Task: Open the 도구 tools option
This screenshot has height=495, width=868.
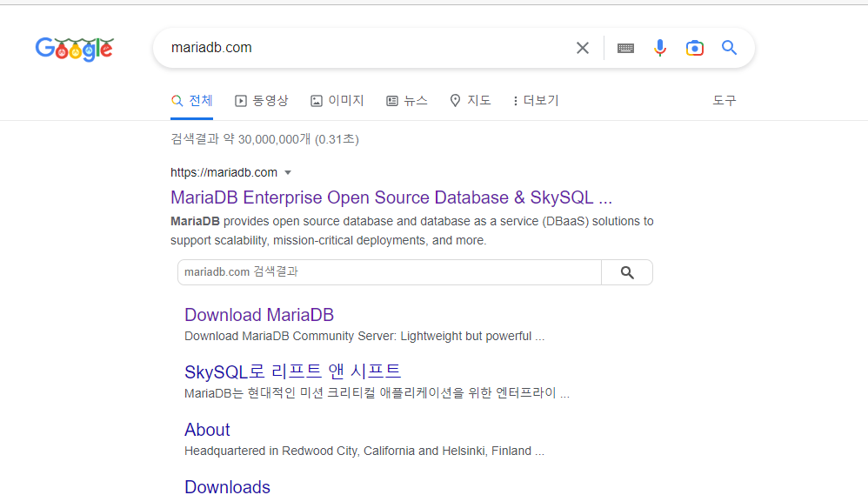Action: click(724, 101)
